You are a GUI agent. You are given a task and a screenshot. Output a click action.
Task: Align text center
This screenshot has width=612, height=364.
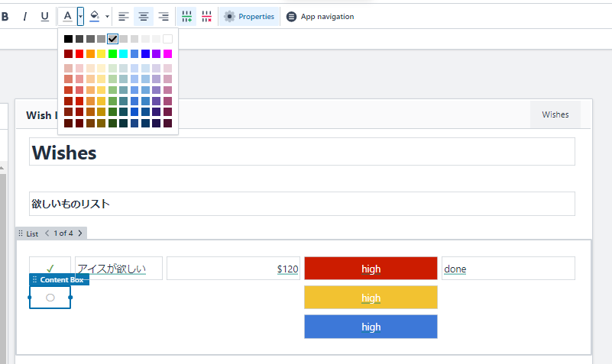click(144, 16)
